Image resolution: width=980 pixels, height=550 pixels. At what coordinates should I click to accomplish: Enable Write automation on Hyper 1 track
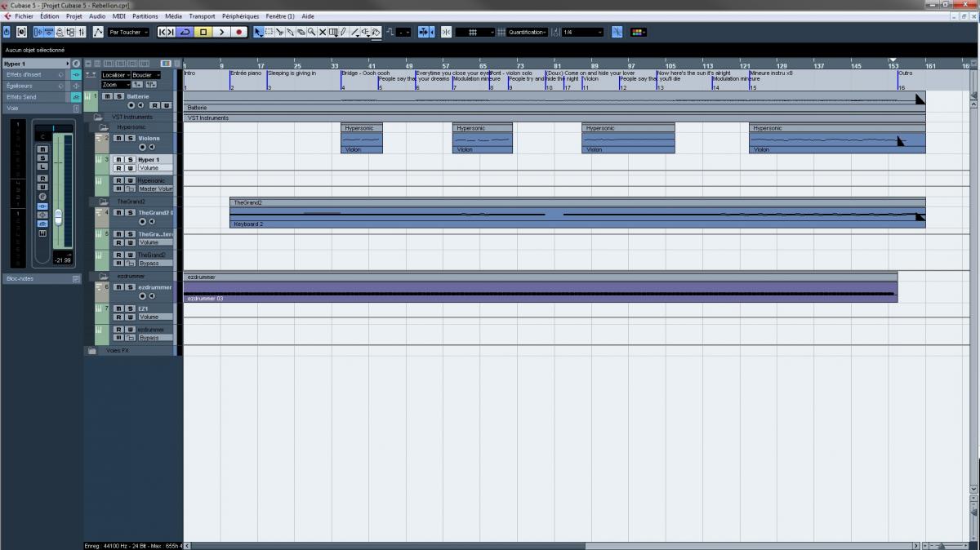click(x=130, y=168)
